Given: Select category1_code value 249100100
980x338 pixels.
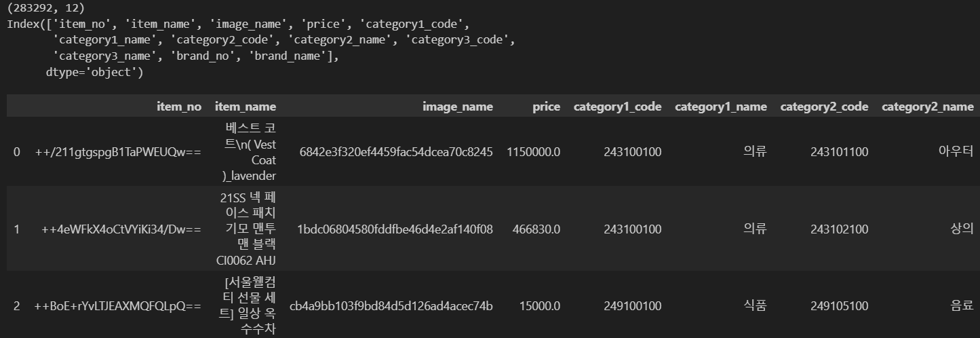Looking at the screenshot, I should pos(633,306).
